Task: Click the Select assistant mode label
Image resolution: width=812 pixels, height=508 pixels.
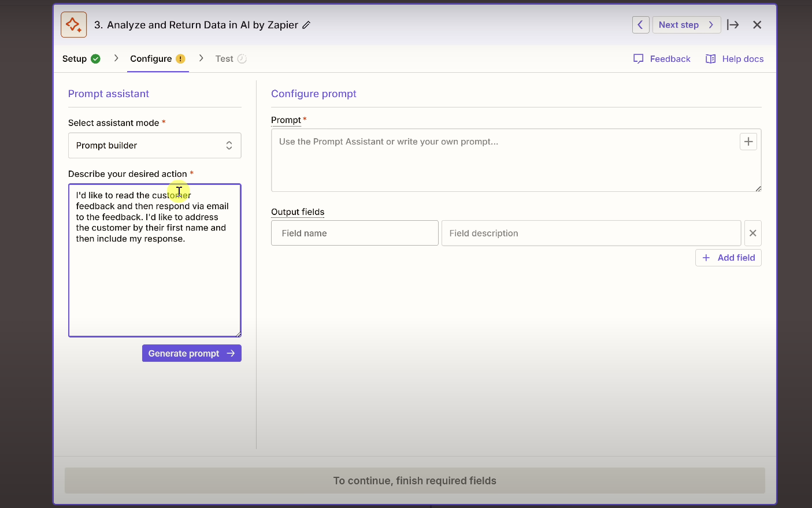Action: click(114, 123)
